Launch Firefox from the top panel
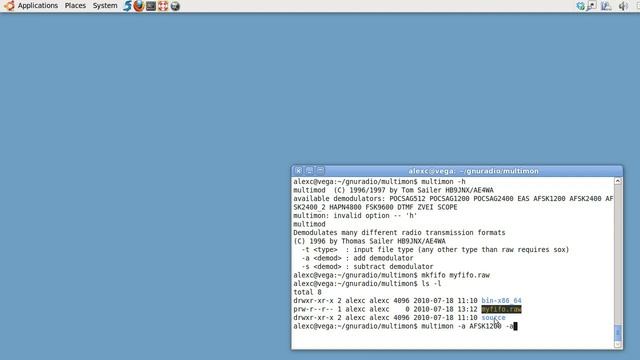 click(x=139, y=6)
